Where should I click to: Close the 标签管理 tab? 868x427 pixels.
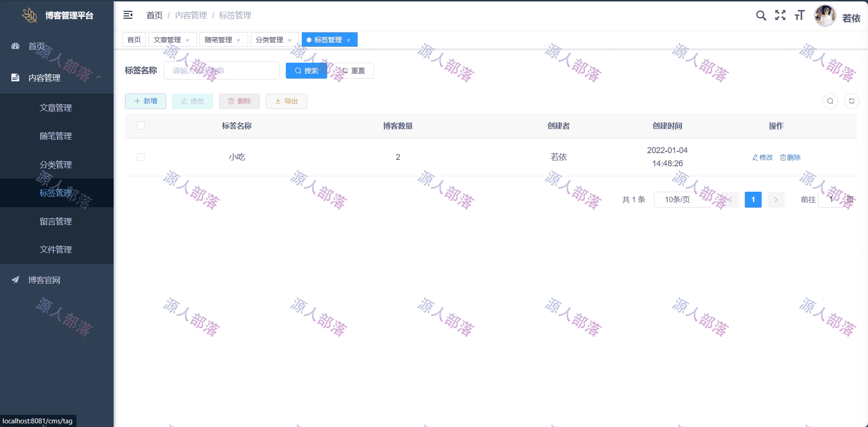point(349,40)
